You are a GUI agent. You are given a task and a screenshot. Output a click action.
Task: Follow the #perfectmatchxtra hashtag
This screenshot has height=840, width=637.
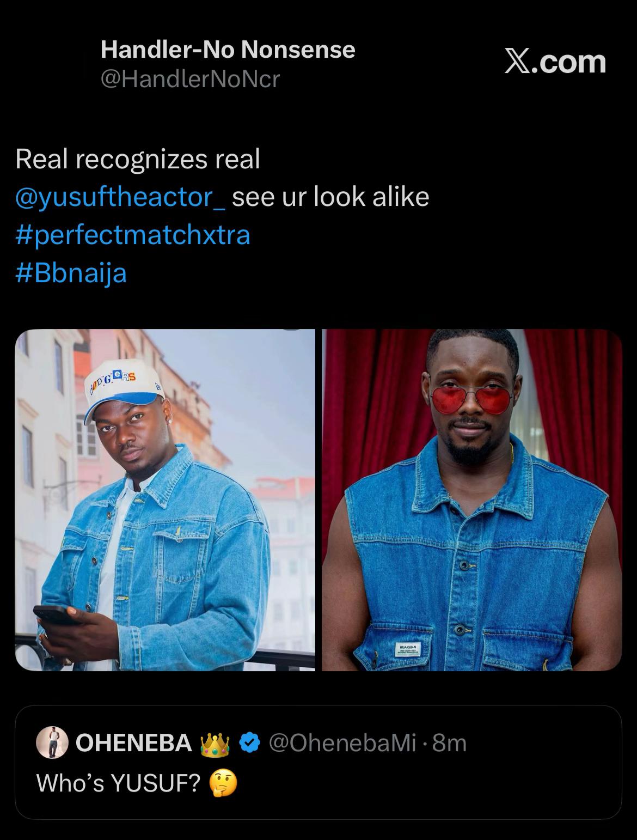click(133, 235)
